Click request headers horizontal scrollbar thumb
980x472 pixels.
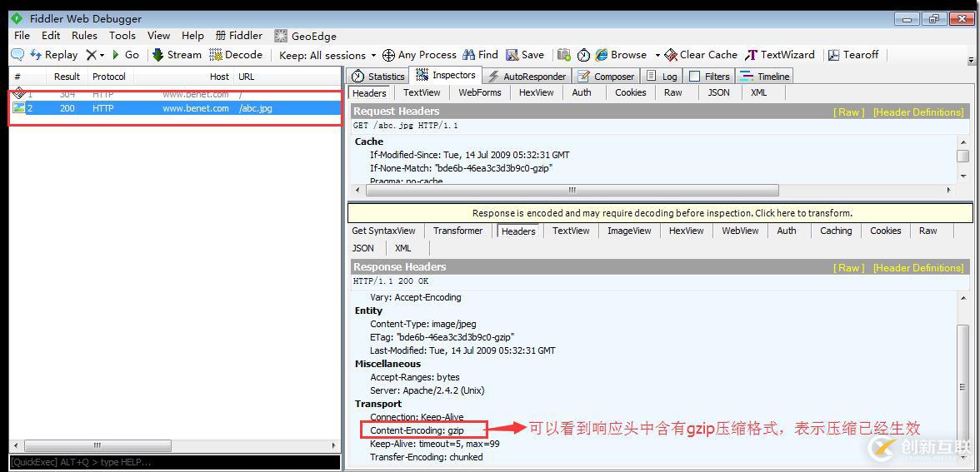point(572,190)
